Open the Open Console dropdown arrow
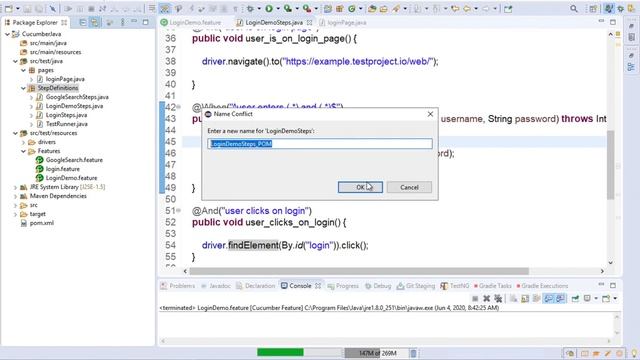The image size is (640, 360). (615, 298)
